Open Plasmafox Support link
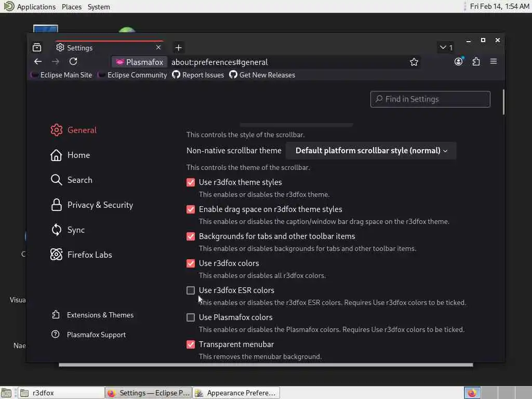 click(x=88, y=335)
